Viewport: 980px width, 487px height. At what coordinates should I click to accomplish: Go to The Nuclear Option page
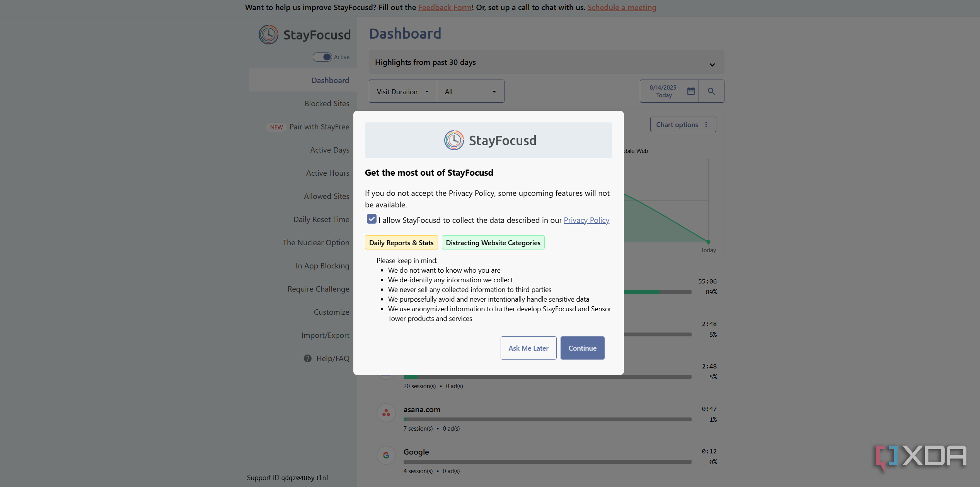click(x=316, y=243)
